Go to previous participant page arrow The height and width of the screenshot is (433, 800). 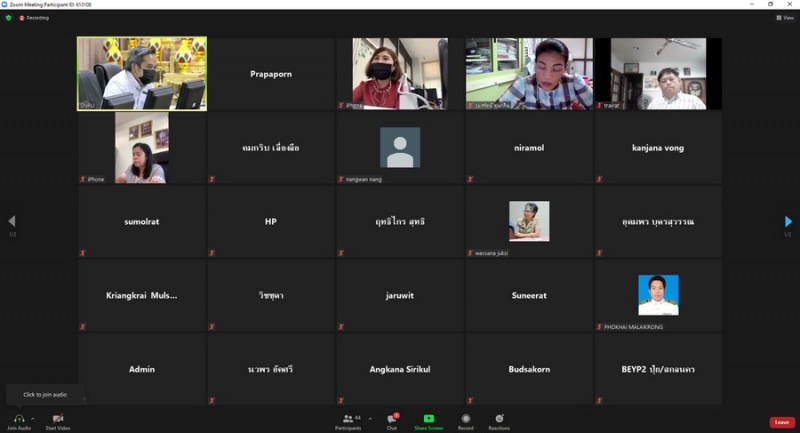pos(12,221)
